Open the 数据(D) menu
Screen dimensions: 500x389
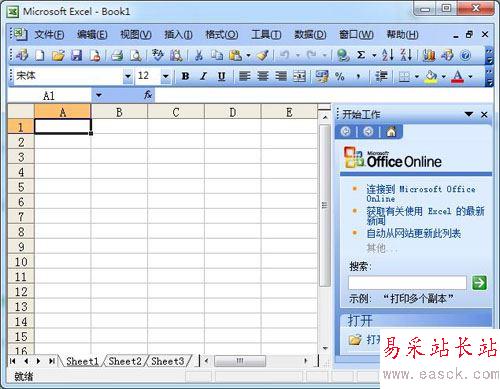310,34
